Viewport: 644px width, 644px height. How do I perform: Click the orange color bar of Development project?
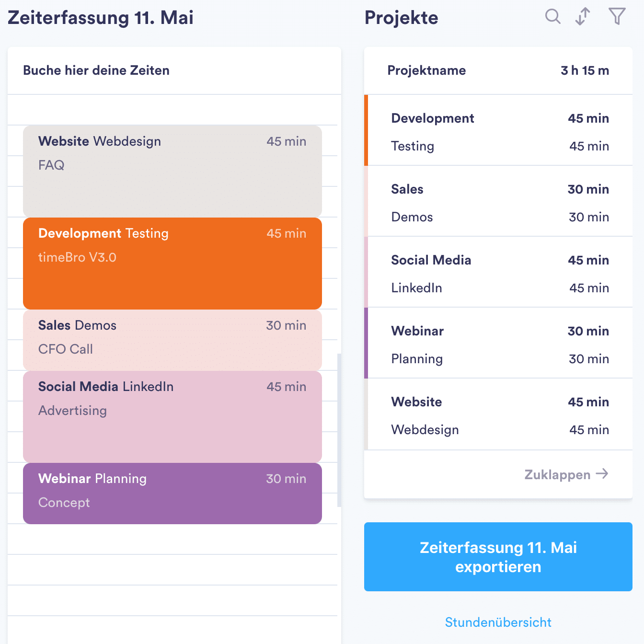pyautogui.click(x=366, y=130)
